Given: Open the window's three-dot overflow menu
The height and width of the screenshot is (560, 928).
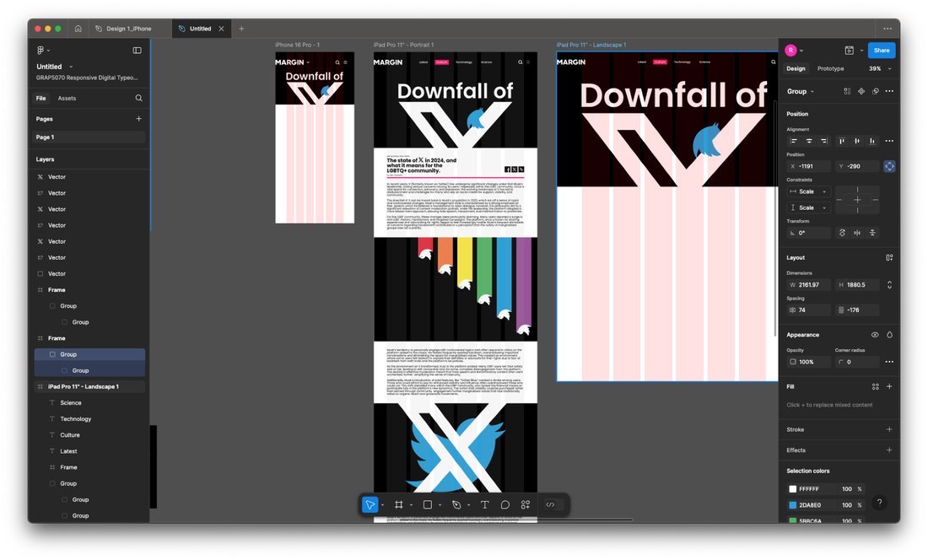Looking at the screenshot, I should pyautogui.click(x=888, y=29).
